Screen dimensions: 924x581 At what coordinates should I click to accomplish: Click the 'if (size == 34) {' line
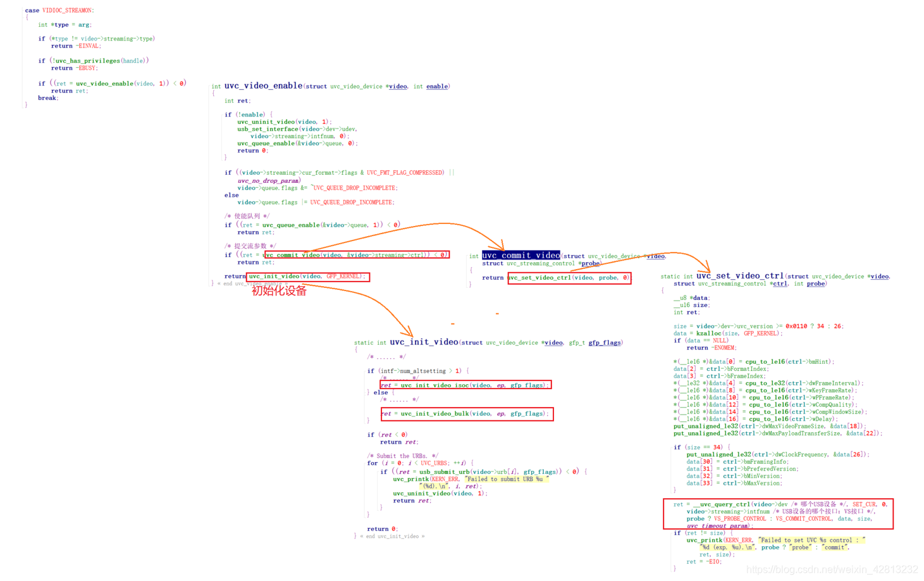coord(702,447)
